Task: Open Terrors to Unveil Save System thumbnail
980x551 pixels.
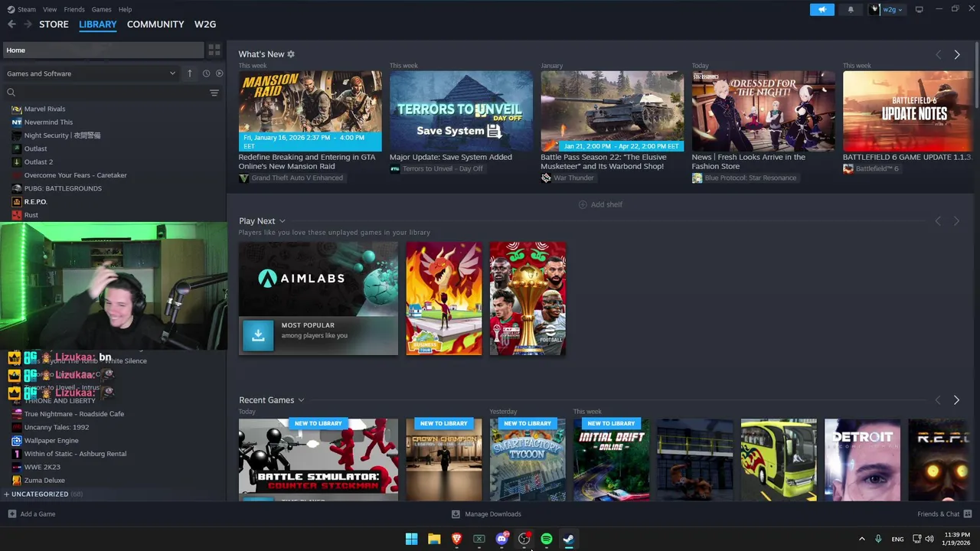Action: click(461, 111)
